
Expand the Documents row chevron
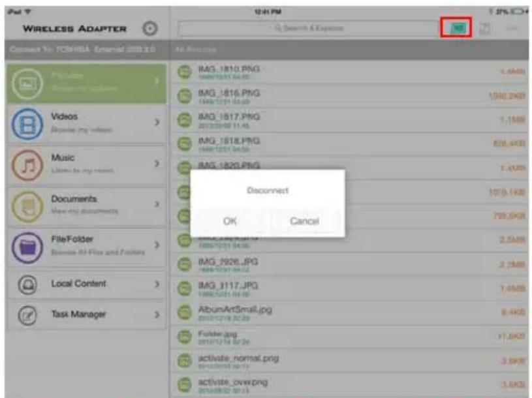point(157,204)
